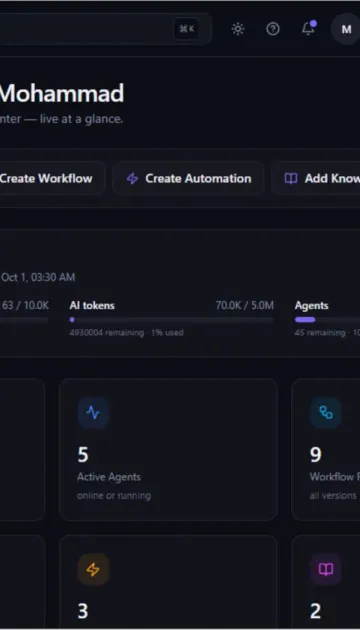This screenshot has height=630, width=360.
Task: Click the 'Agents' usage label
Action: tap(311, 306)
